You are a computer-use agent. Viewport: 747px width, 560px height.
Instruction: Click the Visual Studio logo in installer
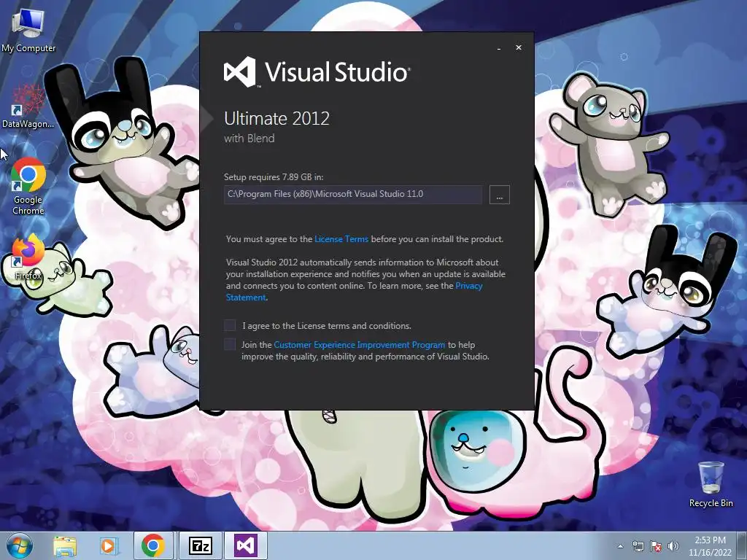point(317,72)
